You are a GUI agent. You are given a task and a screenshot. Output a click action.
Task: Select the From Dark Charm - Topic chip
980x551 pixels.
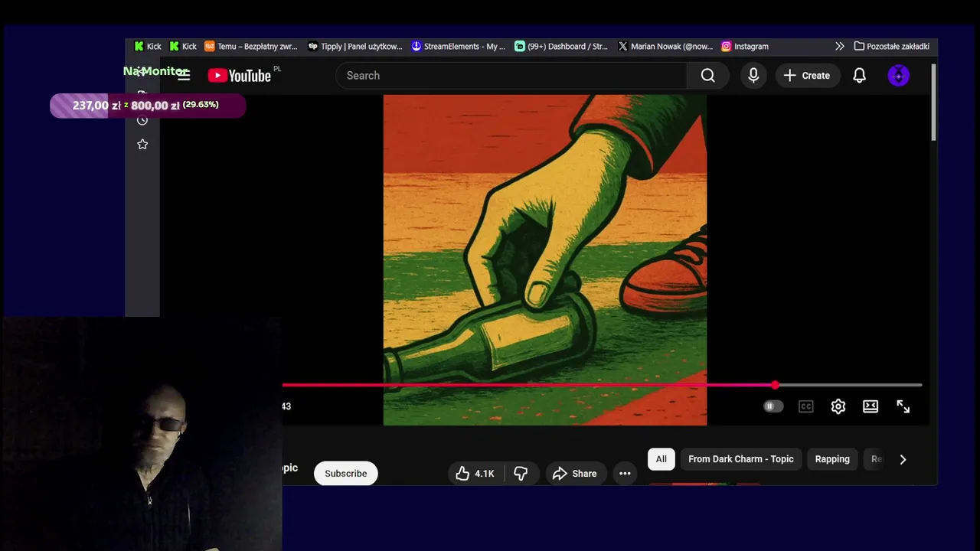tap(741, 459)
